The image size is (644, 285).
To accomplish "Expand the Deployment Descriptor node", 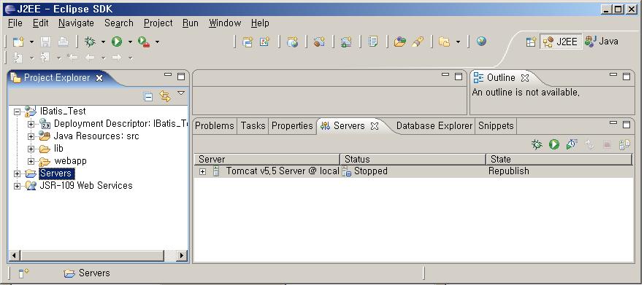I will [x=31, y=124].
